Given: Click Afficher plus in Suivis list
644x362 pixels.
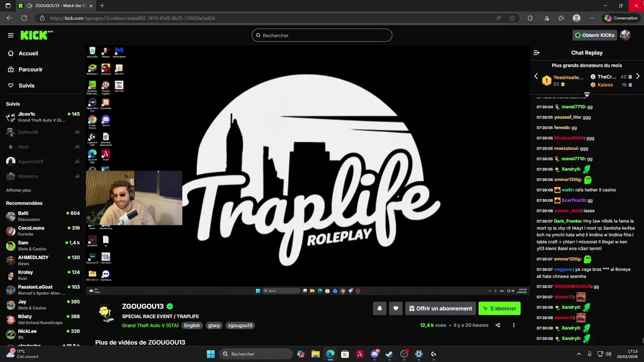Looking at the screenshot, I should click(x=19, y=191).
